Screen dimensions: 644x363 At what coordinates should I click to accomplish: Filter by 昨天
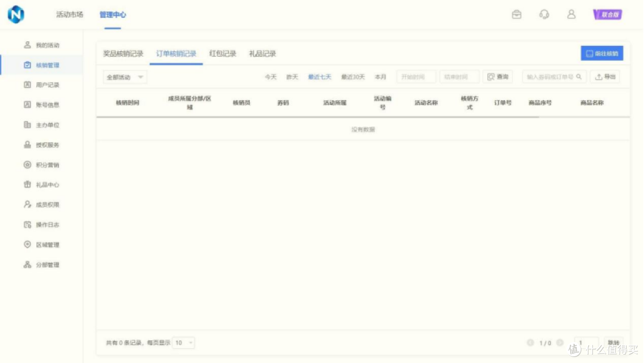(292, 77)
